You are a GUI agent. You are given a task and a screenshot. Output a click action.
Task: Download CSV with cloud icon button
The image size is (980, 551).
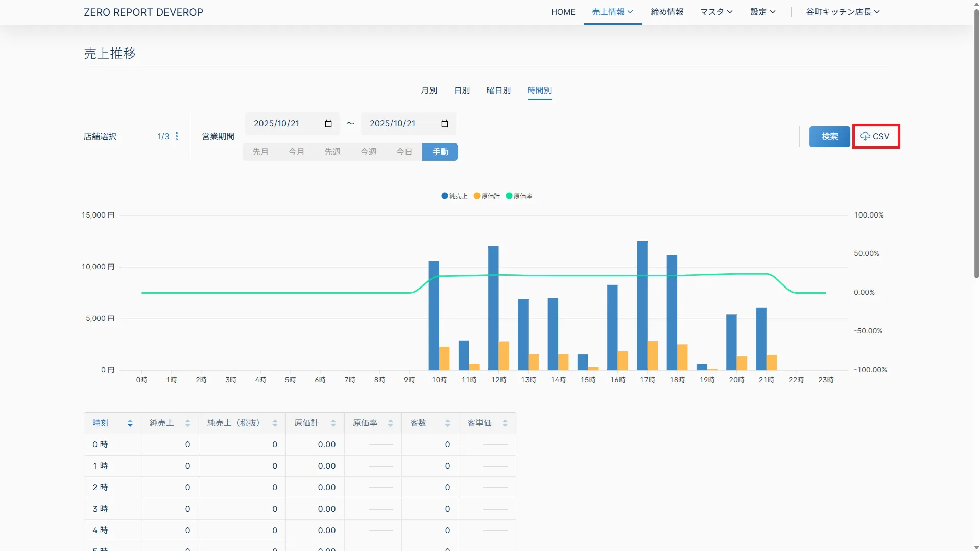[875, 136]
